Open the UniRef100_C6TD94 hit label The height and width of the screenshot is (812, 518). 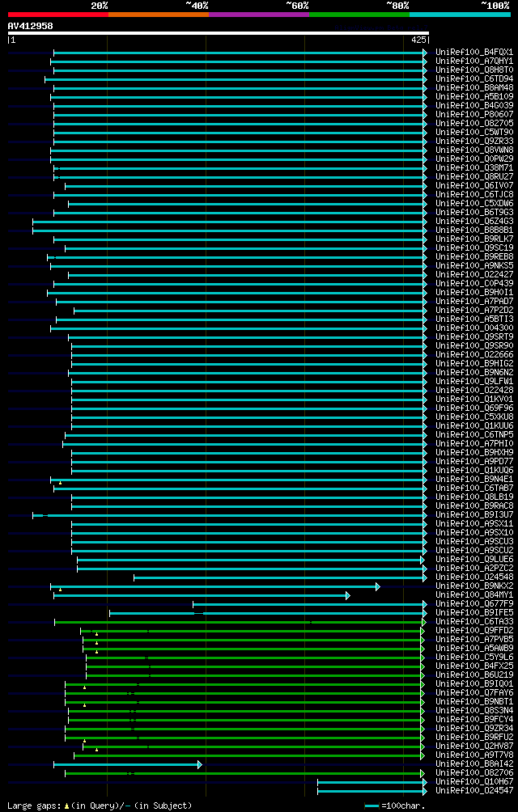(474, 78)
